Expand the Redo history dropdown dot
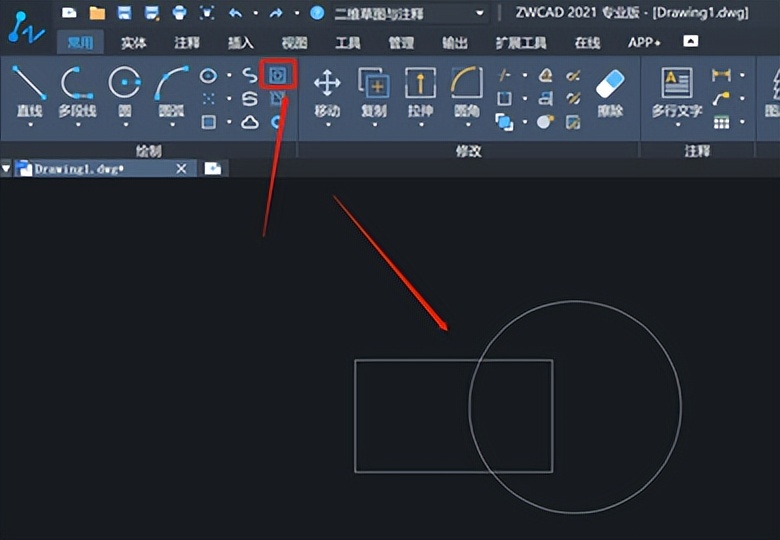Image resolution: width=780 pixels, height=540 pixels. point(297,13)
